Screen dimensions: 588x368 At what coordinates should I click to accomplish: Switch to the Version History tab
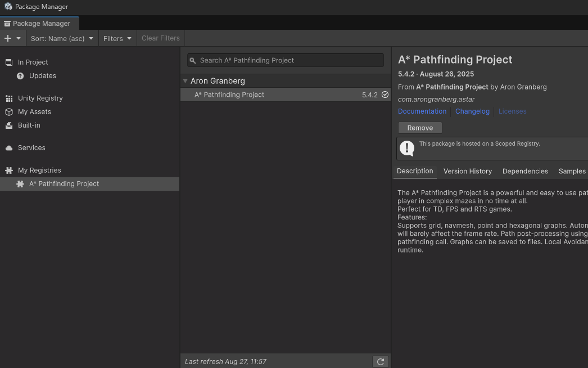pyautogui.click(x=467, y=171)
